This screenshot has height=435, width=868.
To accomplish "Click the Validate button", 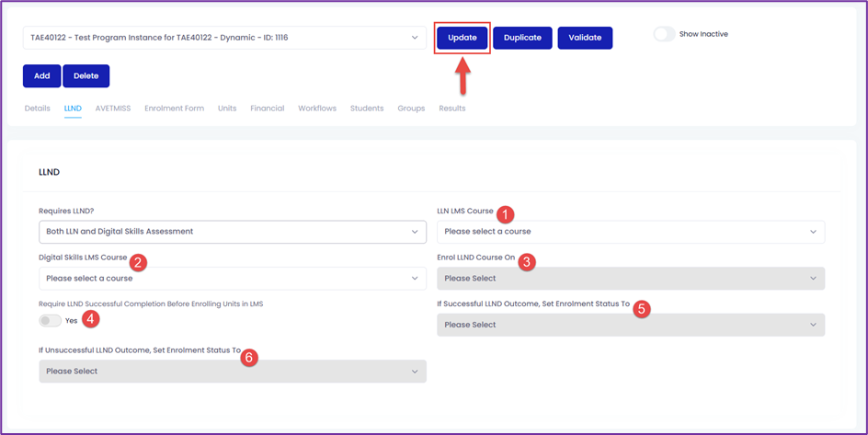I will [x=585, y=38].
